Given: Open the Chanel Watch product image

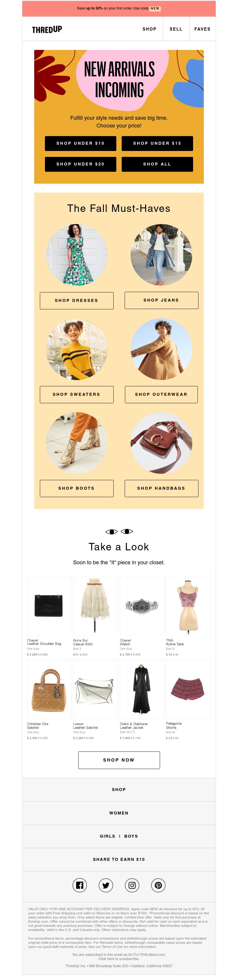Looking at the screenshot, I should pyautogui.click(x=142, y=605).
